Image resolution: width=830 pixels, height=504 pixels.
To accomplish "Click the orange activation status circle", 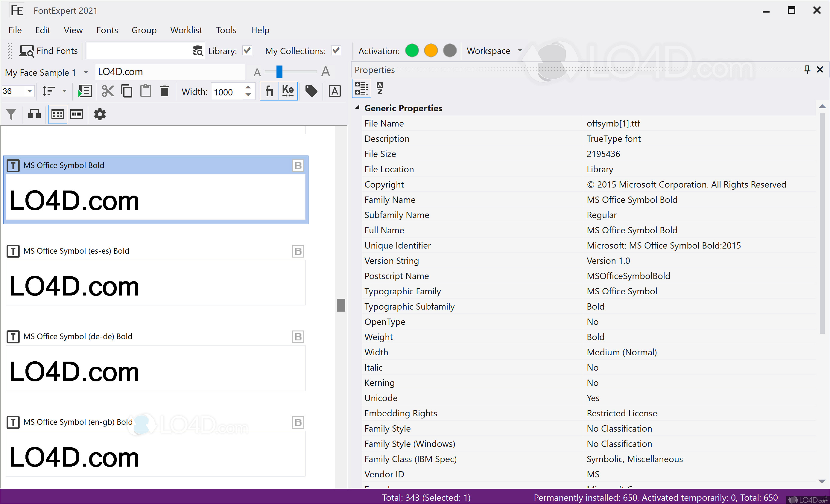I will (431, 51).
